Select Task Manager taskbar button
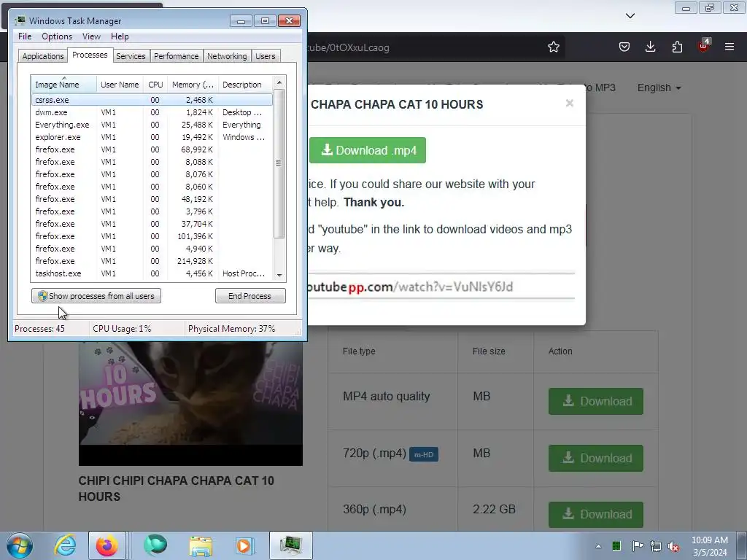The width and height of the screenshot is (747, 560). tap(290, 545)
